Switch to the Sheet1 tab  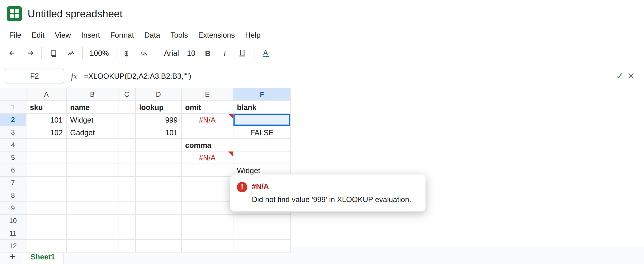pos(43,257)
